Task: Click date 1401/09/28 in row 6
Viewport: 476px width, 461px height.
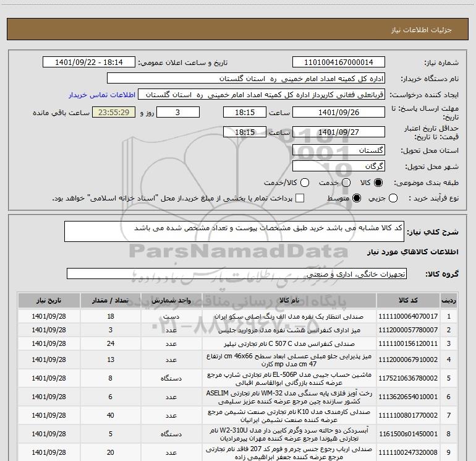Action: tap(49, 397)
